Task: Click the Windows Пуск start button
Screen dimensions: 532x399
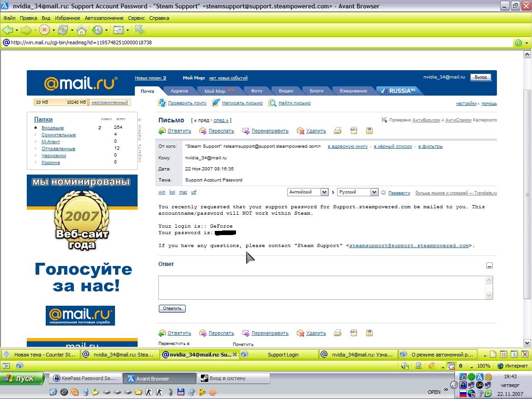Action: (x=22, y=378)
